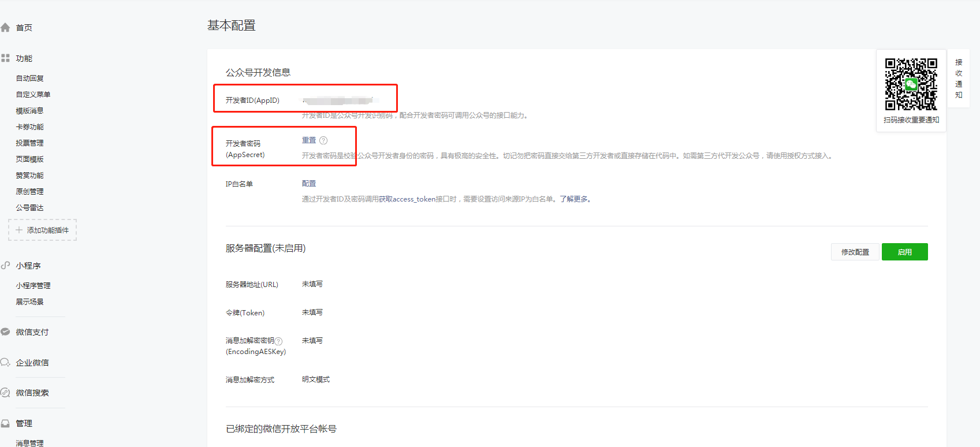Open 自定义菜单 menu item

click(x=33, y=94)
